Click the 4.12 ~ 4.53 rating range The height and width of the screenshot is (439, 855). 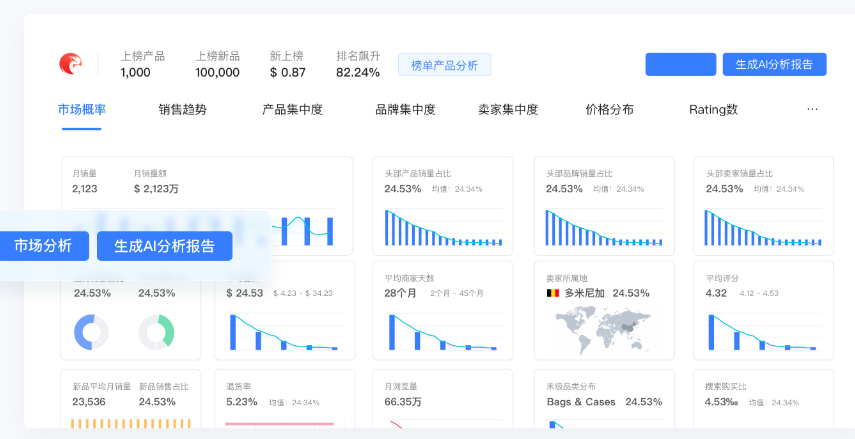(759, 293)
